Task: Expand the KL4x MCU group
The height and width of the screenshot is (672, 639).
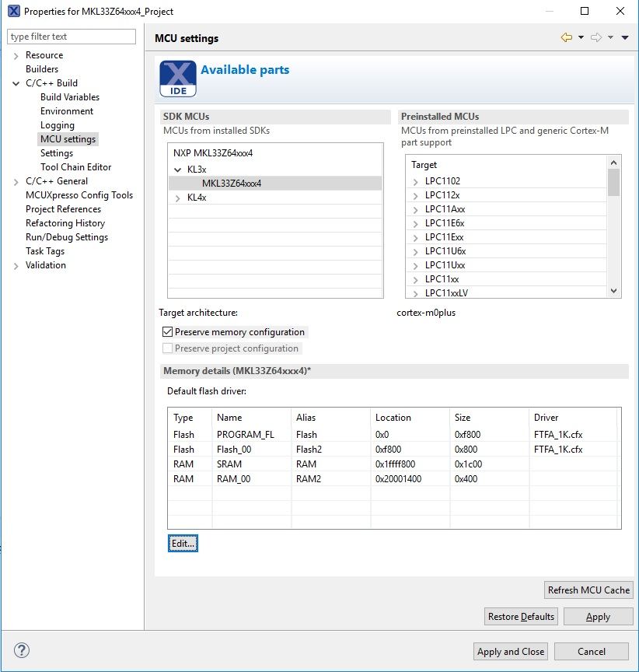Action: (178, 198)
